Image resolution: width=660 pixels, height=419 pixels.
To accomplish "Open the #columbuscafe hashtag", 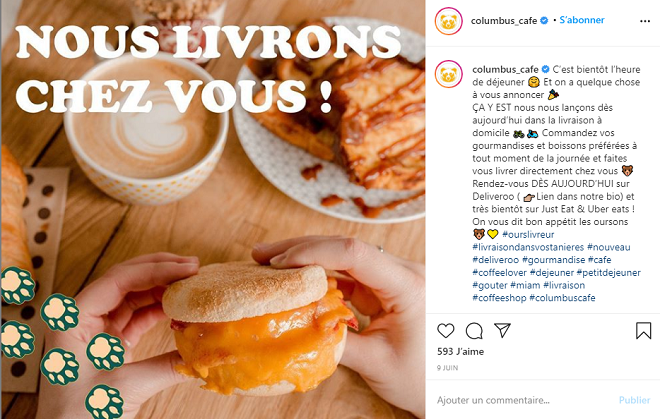I will coord(562,298).
